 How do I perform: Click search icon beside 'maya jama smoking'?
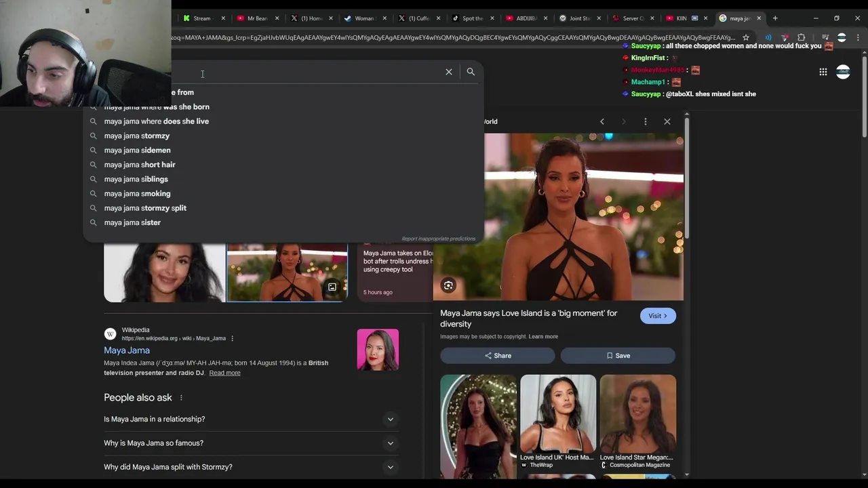[x=94, y=194]
